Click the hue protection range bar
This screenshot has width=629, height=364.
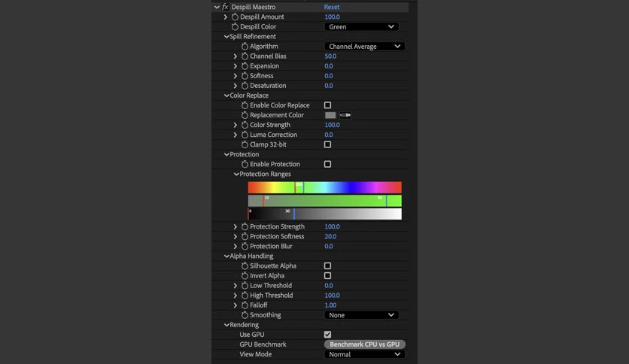coord(324,187)
